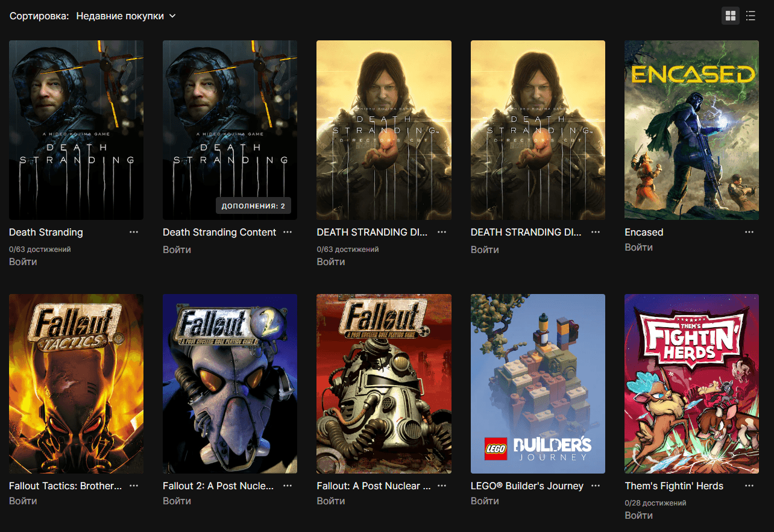The width and height of the screenshot is (774, 532).
Task: Click 'Войти' under Director's Cut without achievements
Action: pyautogui.click(x=485, y=249)
